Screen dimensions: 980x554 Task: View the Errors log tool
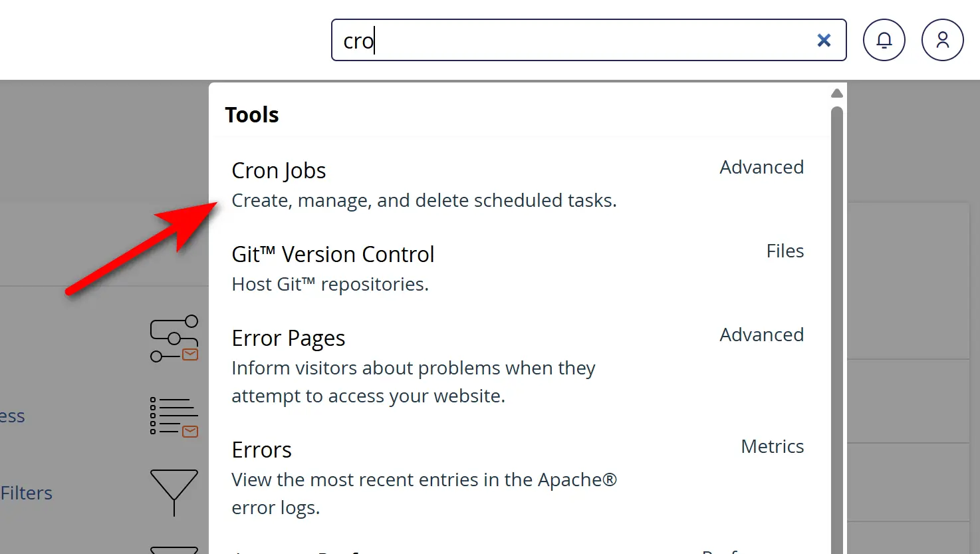(261, 450)
